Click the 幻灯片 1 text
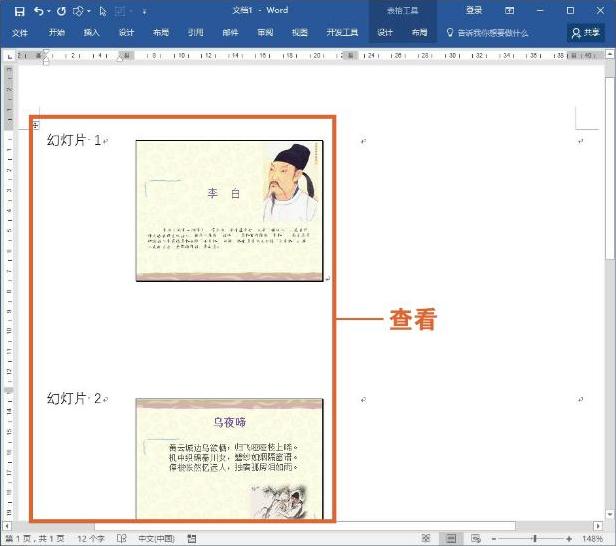 click(74, 139)
